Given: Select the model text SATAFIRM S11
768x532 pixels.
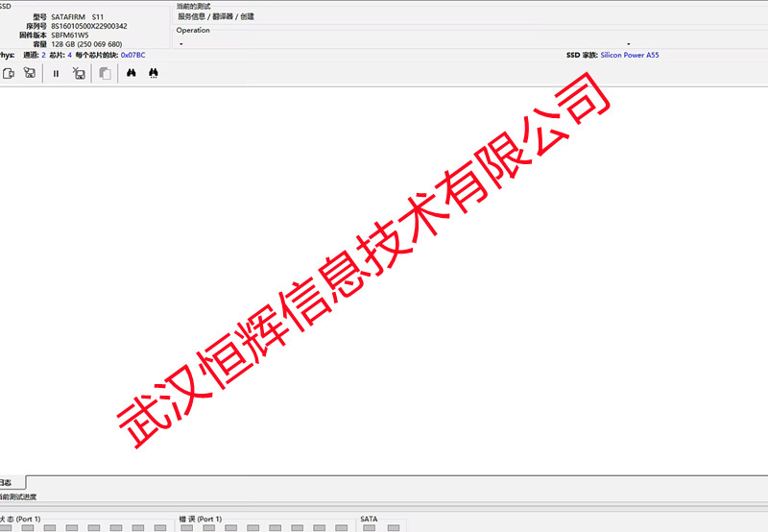Looking at the screenshot, I should tap(78, 16).
